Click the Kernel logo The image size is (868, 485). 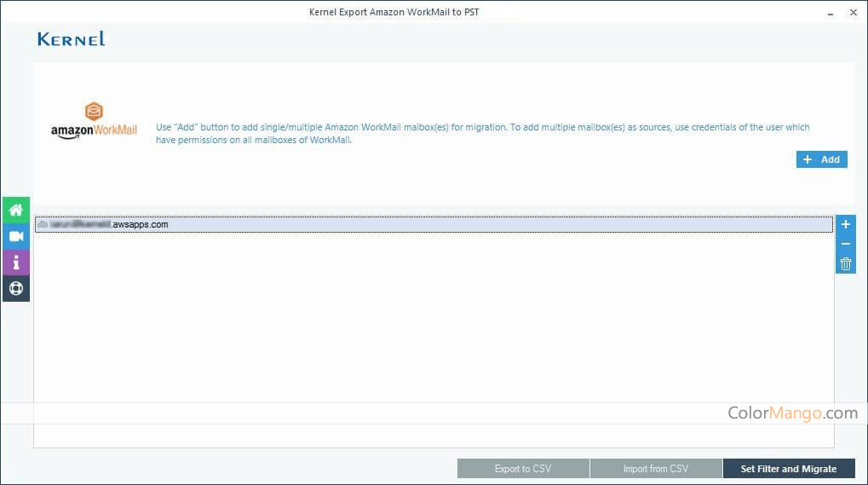(x=72, y=39)
